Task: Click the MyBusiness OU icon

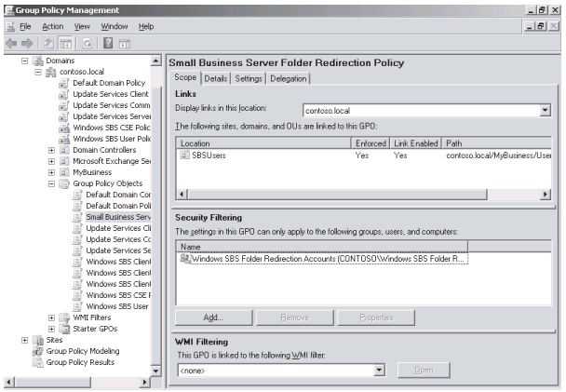Action: pyautogui.click(x=64, y=172)
